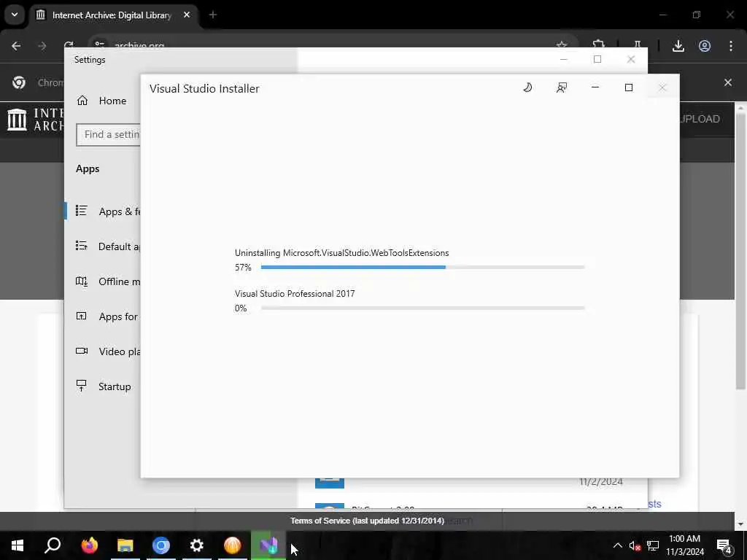The image size is (747, 560).
Task: Go back in Chrome
Action: [16, 46]
